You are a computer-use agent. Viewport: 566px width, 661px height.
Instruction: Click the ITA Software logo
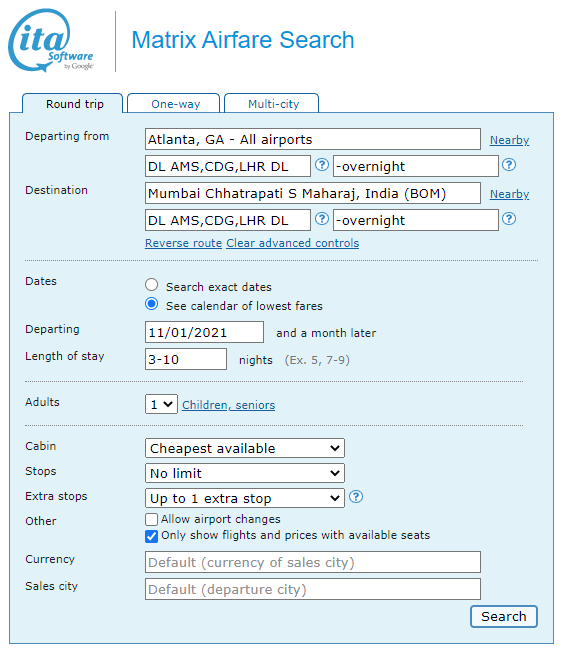pyautogui.click(x=51, y=40)
